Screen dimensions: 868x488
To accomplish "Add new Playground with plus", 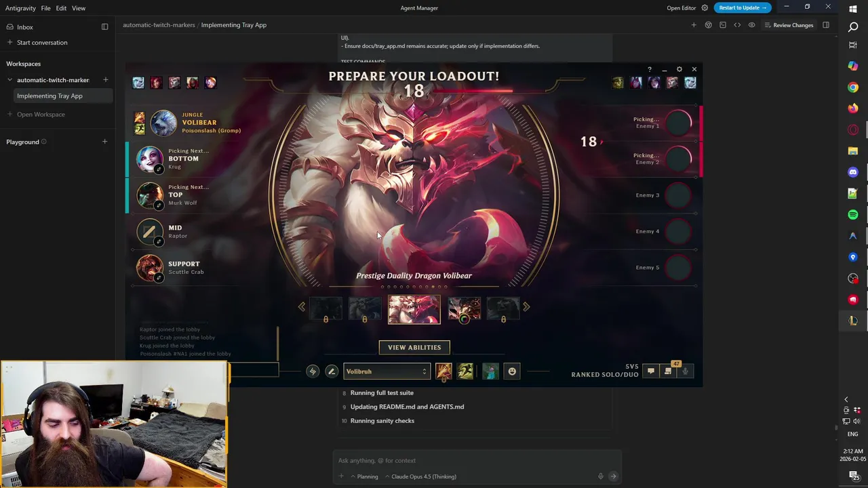I will pyautogui.click(x=104, y=142).
